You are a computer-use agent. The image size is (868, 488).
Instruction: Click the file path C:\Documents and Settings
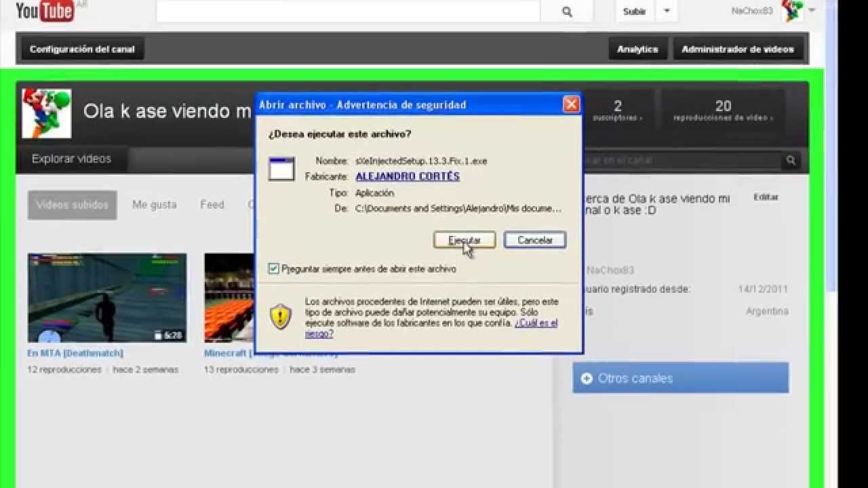458,209
